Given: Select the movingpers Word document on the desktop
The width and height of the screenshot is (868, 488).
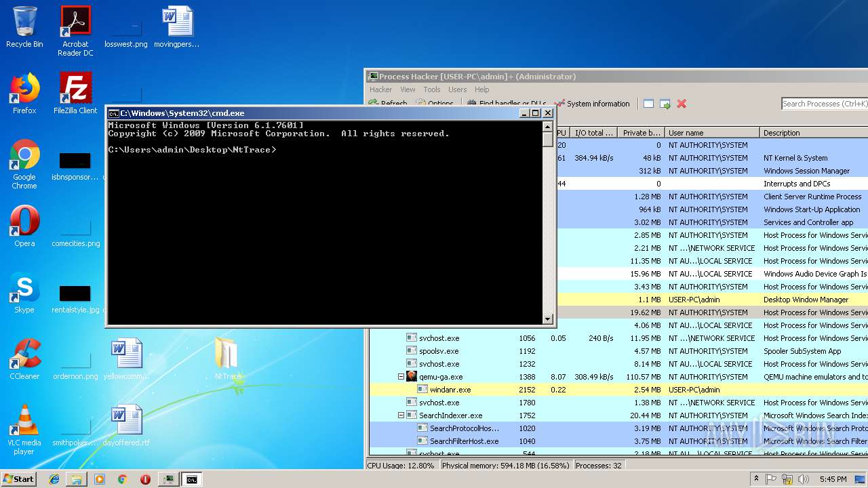Looking at the screenshot, I should pyautogui.click(x=177, y=27).
